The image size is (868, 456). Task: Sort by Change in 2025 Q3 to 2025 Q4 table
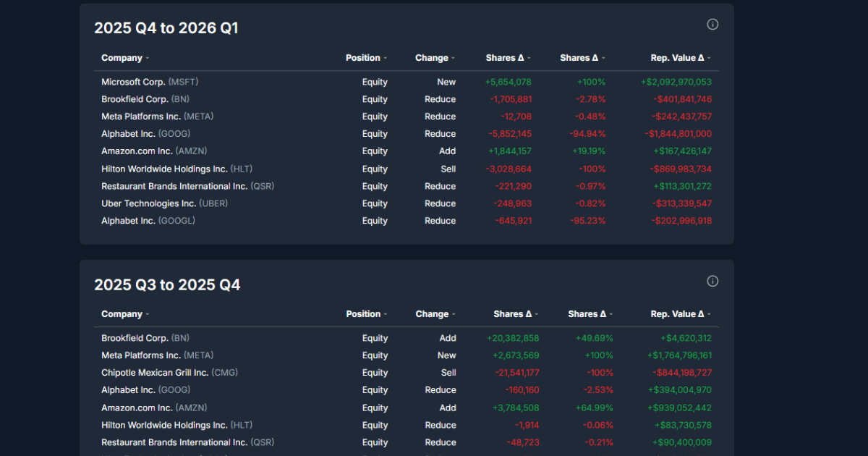(436, 314)
